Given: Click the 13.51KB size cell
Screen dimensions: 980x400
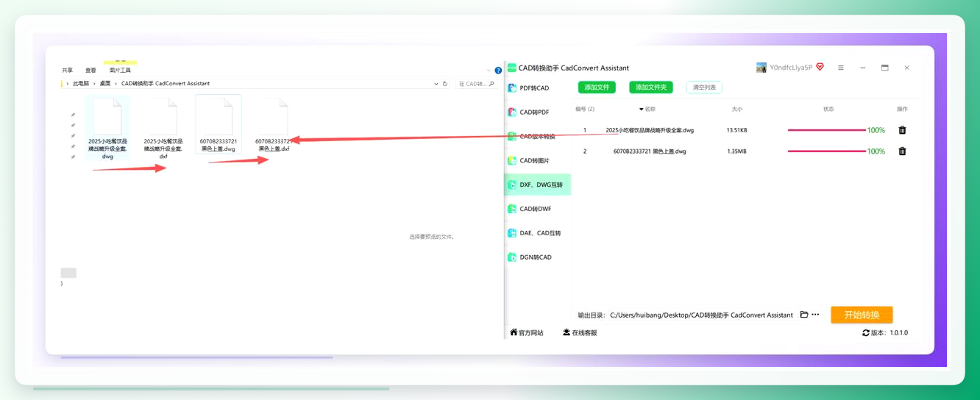Looking at the screenshot, I should [736, 130].
